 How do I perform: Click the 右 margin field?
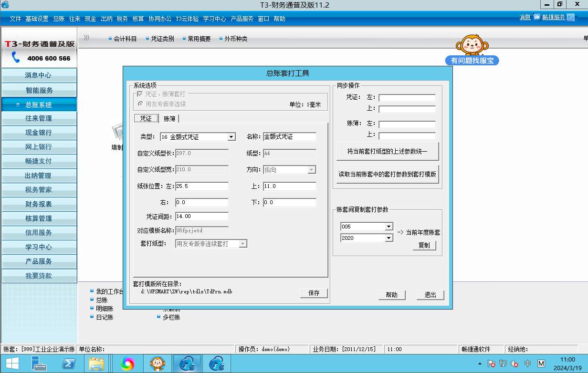pyautogui.click(x=202, y=203)
